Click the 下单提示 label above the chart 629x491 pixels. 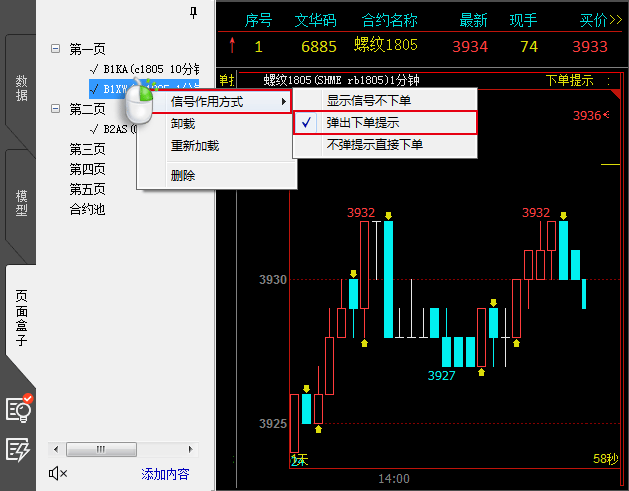[570, 80]
